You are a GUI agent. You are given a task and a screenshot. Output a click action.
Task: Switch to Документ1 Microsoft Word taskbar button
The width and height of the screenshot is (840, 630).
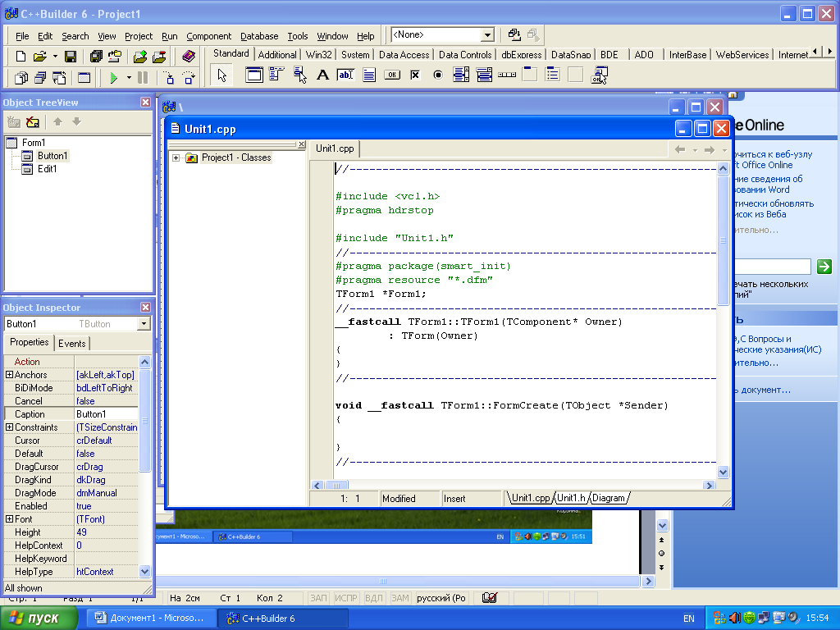point(151,618)
